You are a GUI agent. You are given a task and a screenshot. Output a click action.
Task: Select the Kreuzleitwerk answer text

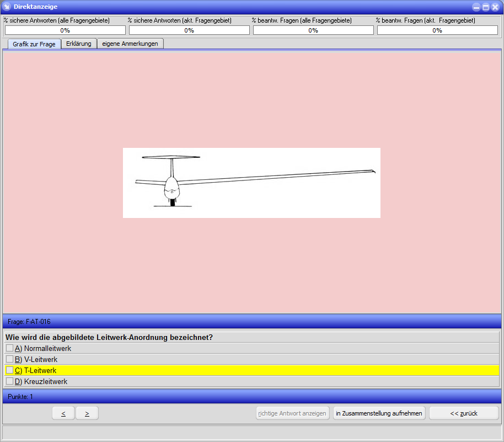[46, 381]
